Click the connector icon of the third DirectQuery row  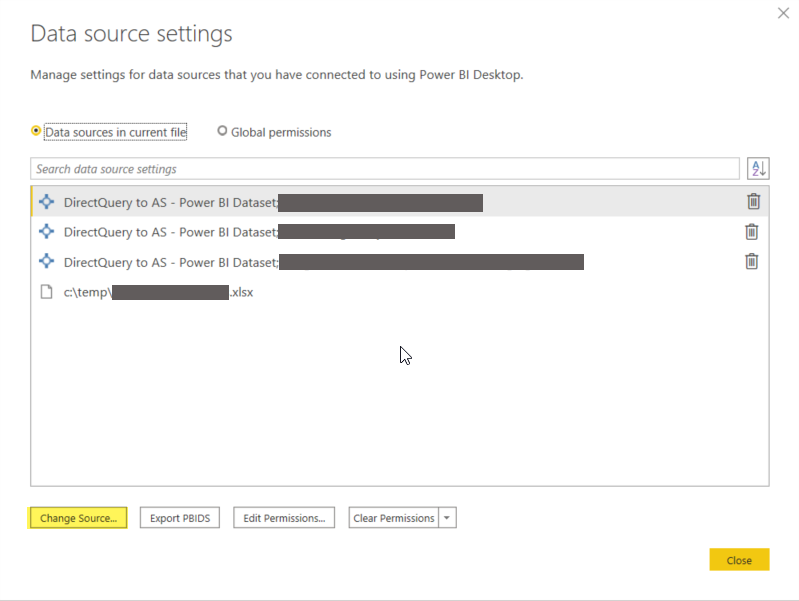(x=46, y=262)
